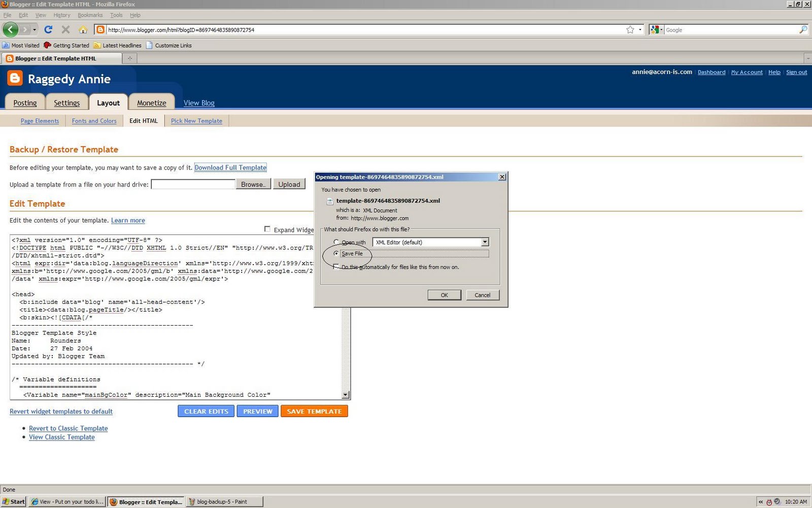The height and width of the screenshot is (508, 812).
Task: Open the Edit menu
Action: (x=23, y=15)
